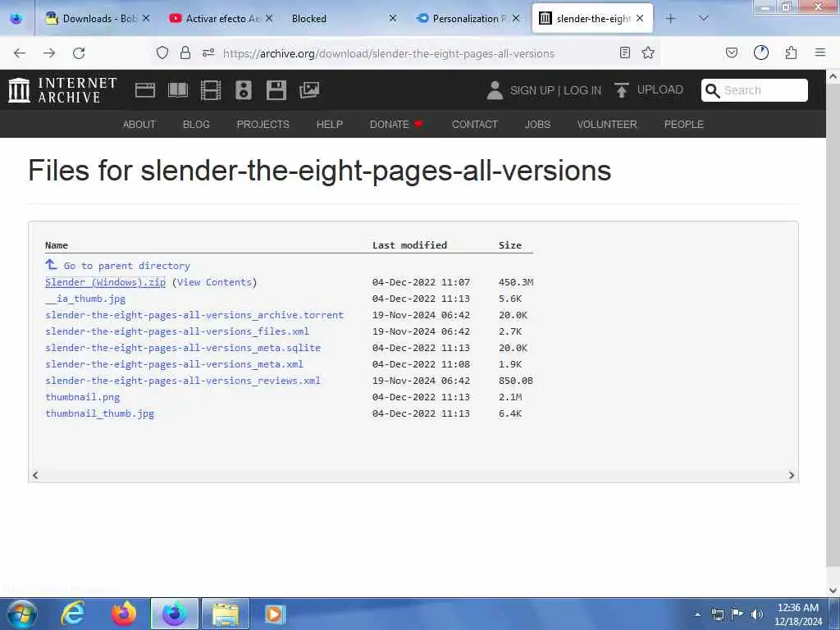
Task: Expand the list all tabs chevron
Action: pos(704,18)
